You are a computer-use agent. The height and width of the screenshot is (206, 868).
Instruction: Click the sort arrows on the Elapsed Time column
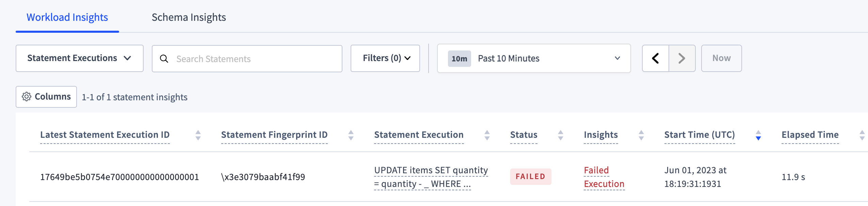click(861, 135)
